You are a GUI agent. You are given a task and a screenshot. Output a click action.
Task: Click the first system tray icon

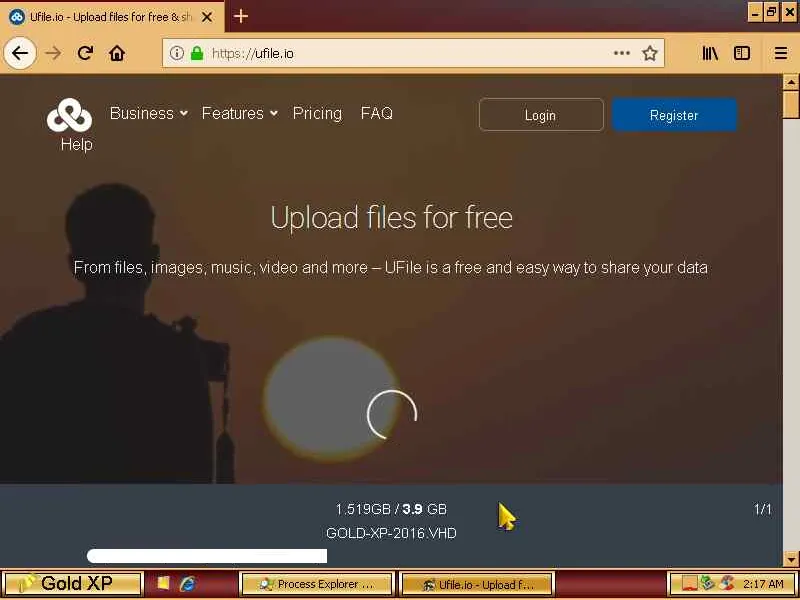689,583
